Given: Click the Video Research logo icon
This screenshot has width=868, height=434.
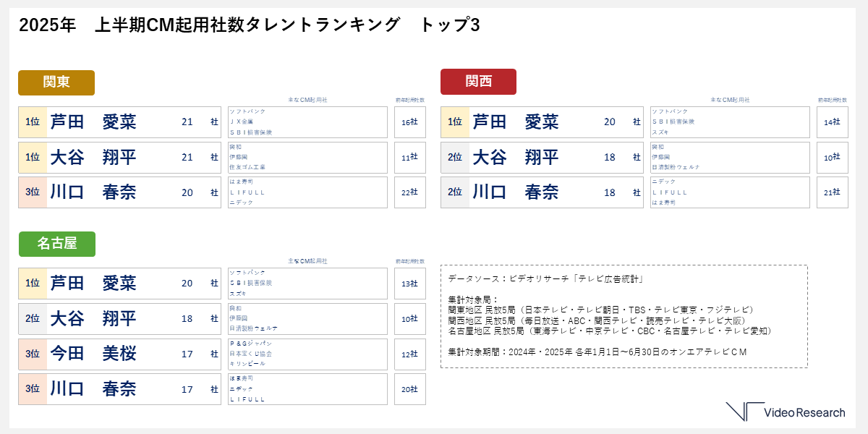Looking at the screenshot, I should point(745,411).
